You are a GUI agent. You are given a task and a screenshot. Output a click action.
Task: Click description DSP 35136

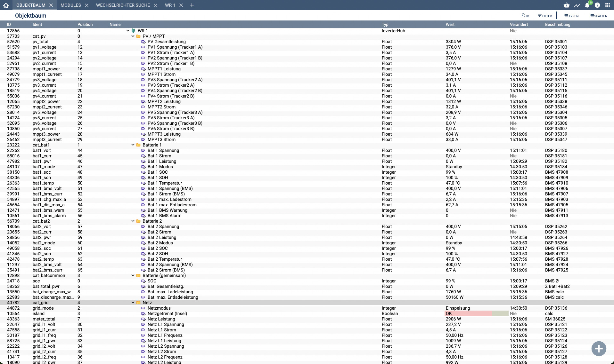[556, 308]
